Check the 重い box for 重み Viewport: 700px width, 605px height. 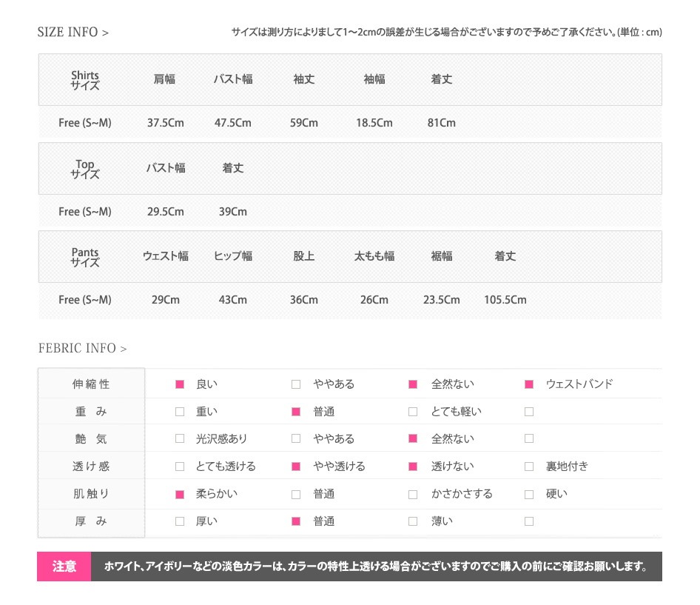coord(180,412)
